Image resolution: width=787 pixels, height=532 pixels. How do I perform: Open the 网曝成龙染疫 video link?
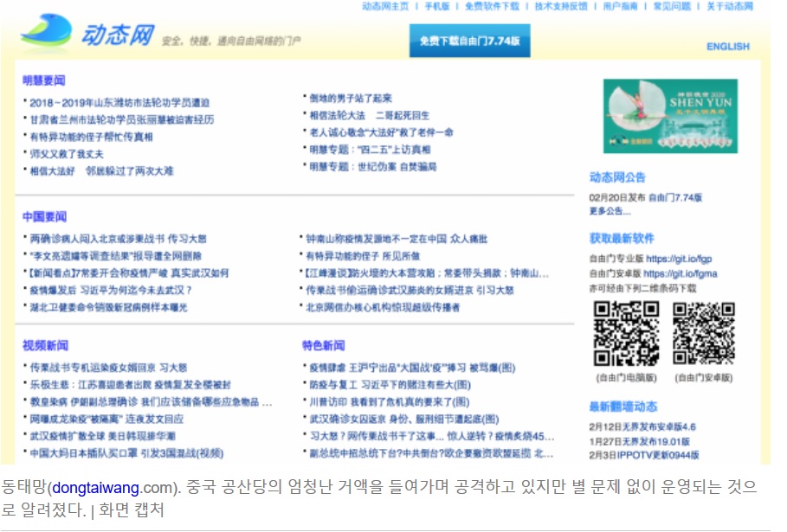click(106, 419)
